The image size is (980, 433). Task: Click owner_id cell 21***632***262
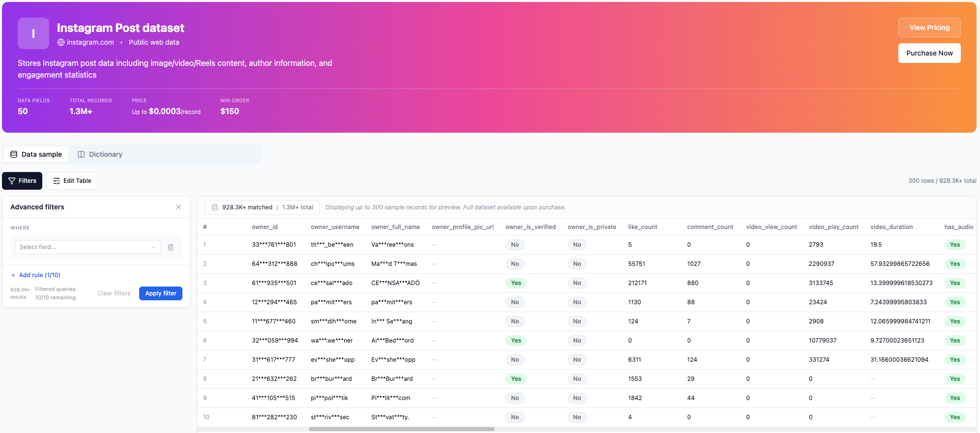(x=274, y=379)
